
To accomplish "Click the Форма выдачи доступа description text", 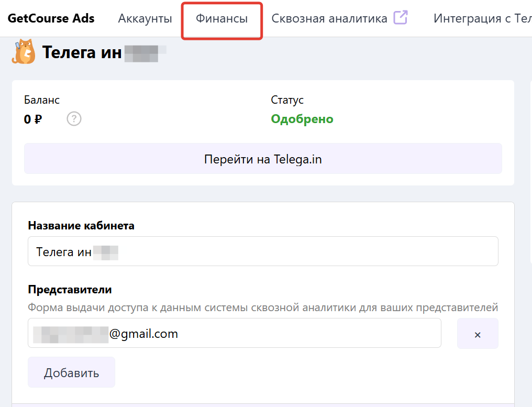I will click(262, 307).
